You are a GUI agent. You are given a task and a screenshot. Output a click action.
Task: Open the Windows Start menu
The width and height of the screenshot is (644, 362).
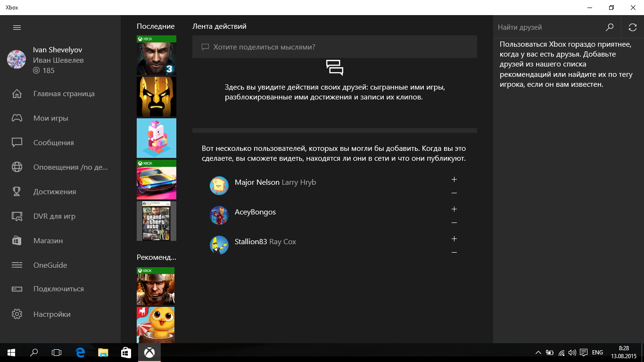11,353
